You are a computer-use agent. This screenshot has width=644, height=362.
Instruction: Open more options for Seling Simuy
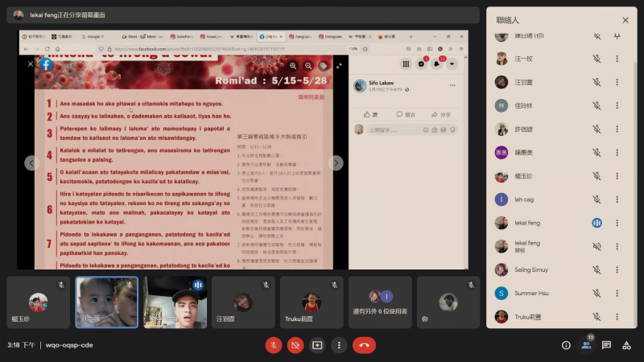[x=617, y=269]
